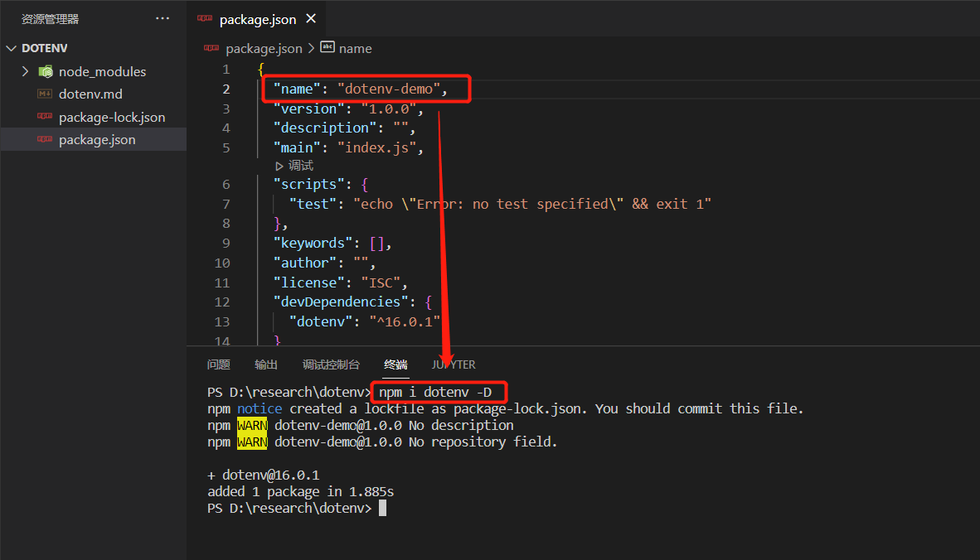Screen dimensions: 980x560
Task: Click the node_modules folder icon
Action: [x=46, y=71]
